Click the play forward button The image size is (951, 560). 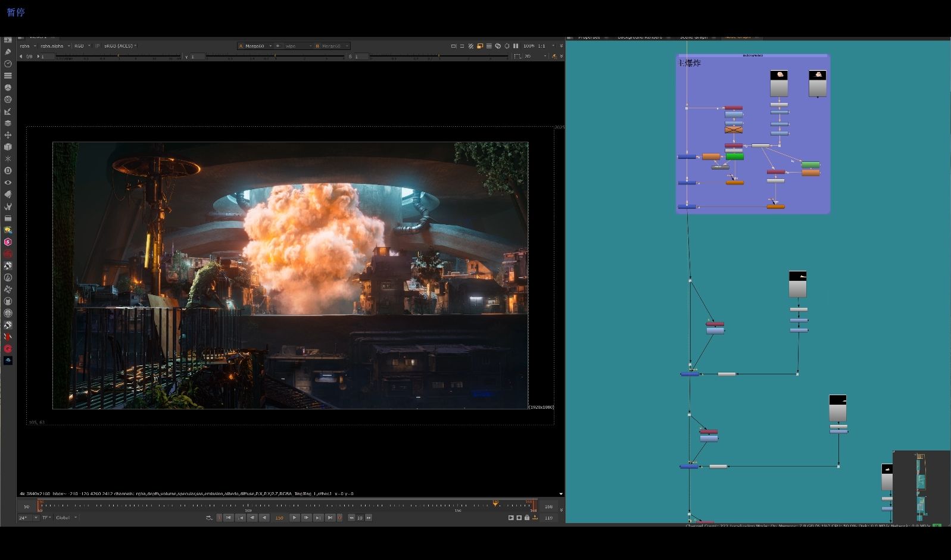[x=294, y=518]
